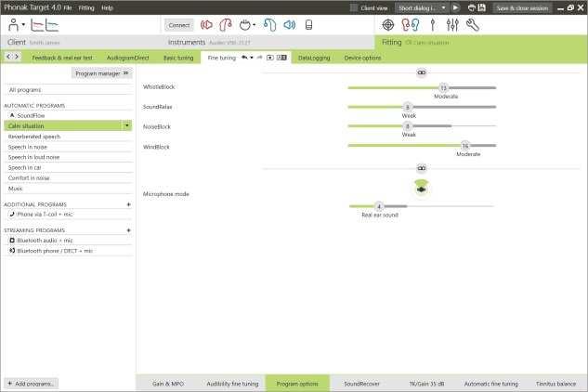Screen dimensions: 588x392
Task: Adjust the WindBlock slider handle
Action: pos(465,146)
